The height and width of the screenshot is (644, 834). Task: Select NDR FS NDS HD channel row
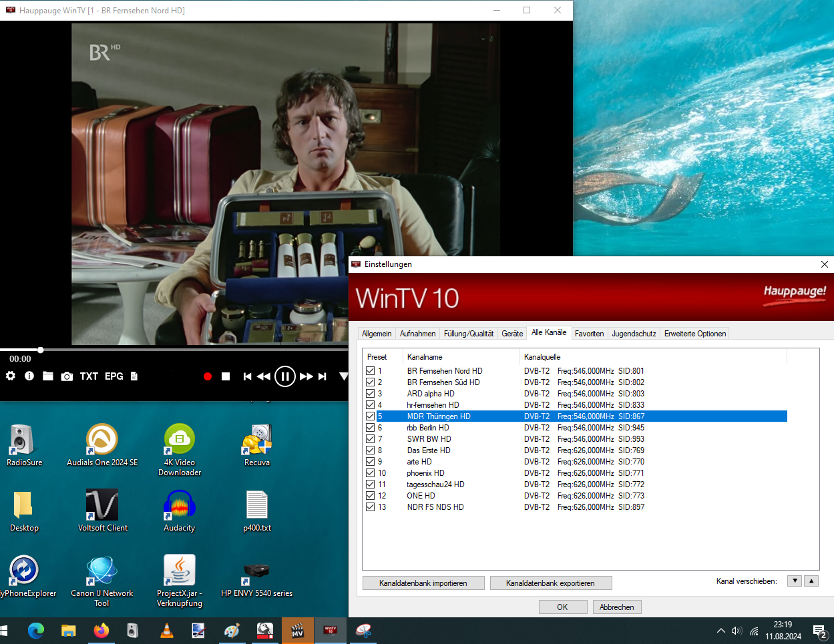point(575,507)
